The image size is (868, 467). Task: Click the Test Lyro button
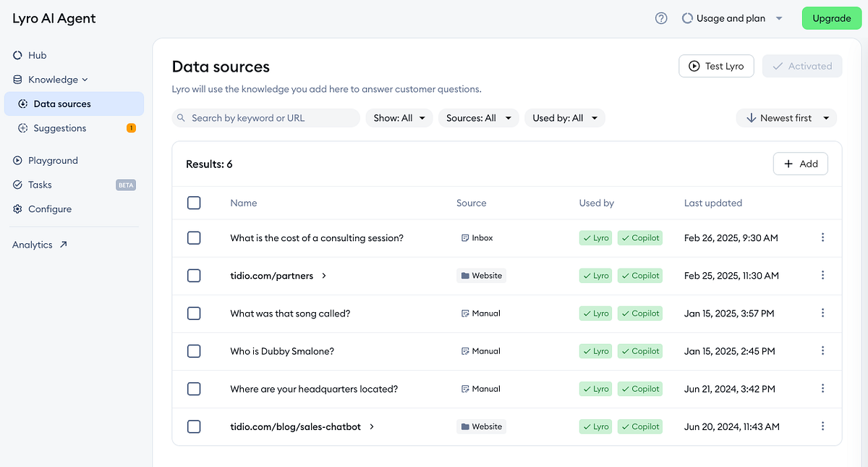(716, 66)
